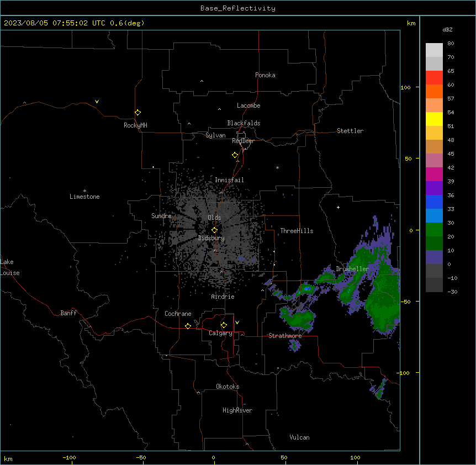Select the 10 dBZ violet color swatch
The image size is (476, 465).
click(434, 257)
